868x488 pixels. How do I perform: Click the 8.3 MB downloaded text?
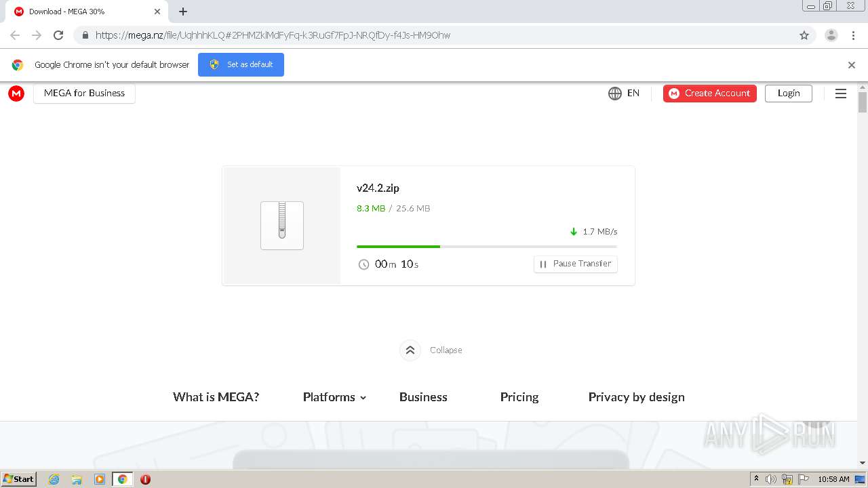(371, 209)
